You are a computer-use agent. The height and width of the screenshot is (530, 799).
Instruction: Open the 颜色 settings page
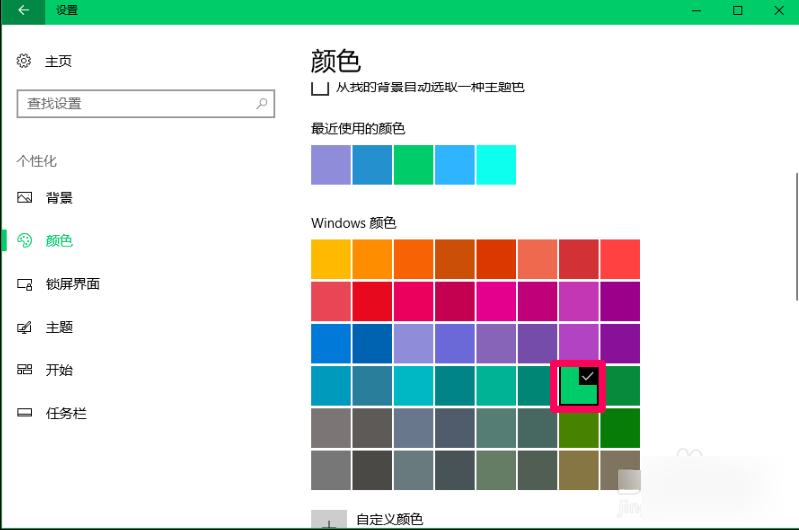click(x=59, y=241)
